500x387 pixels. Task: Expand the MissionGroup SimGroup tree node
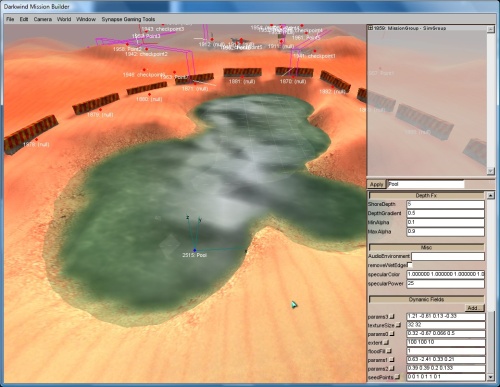pyautogui.click(x=370, y=28)
